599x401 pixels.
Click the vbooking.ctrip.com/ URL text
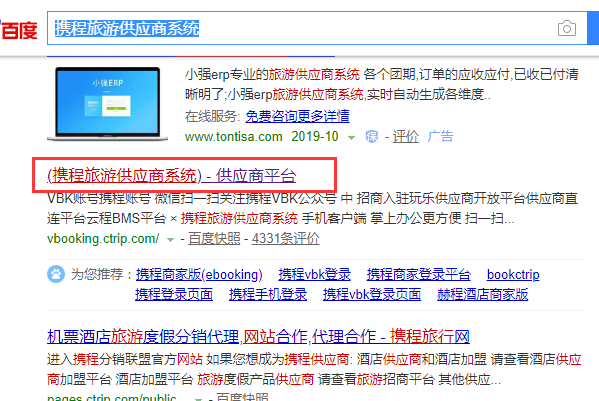pos(103,239)
